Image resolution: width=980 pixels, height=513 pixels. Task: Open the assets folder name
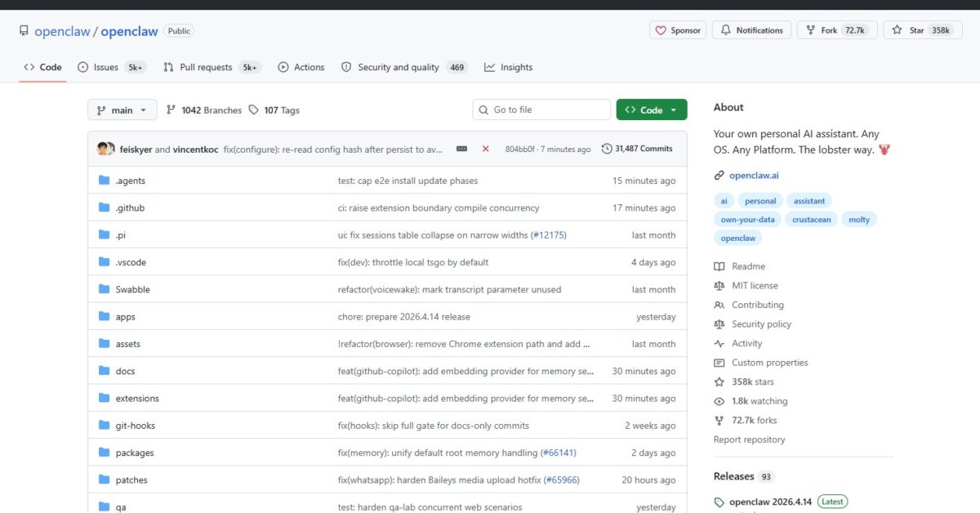[128, 344]
